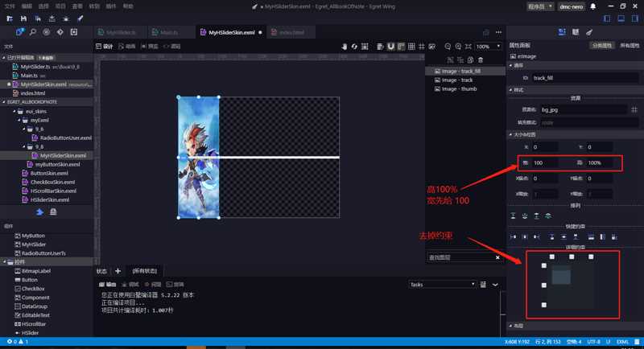Click the height field showing 100%
The height and width of the screenshot is (349, 644).
pos(599,162)
